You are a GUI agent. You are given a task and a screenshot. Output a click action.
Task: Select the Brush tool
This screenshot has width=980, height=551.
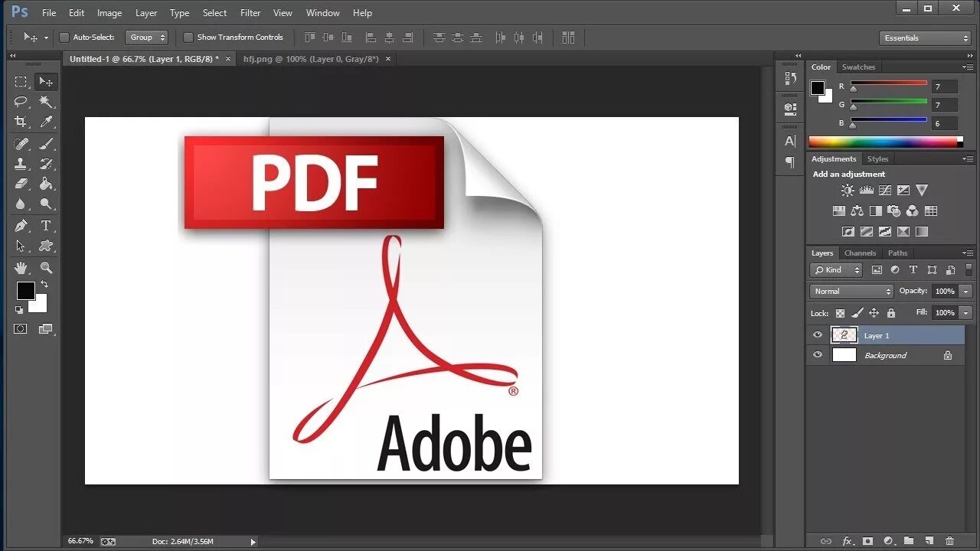(46, 143)
